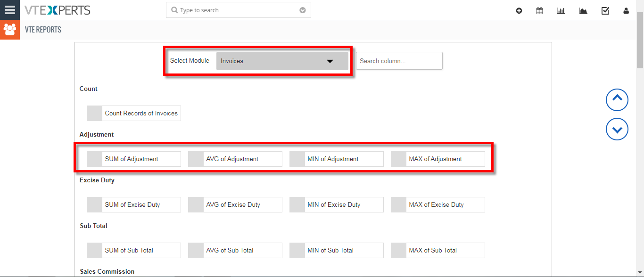
Task: Open the Select Module Invoices dropdown
Action: coord(282,61)
